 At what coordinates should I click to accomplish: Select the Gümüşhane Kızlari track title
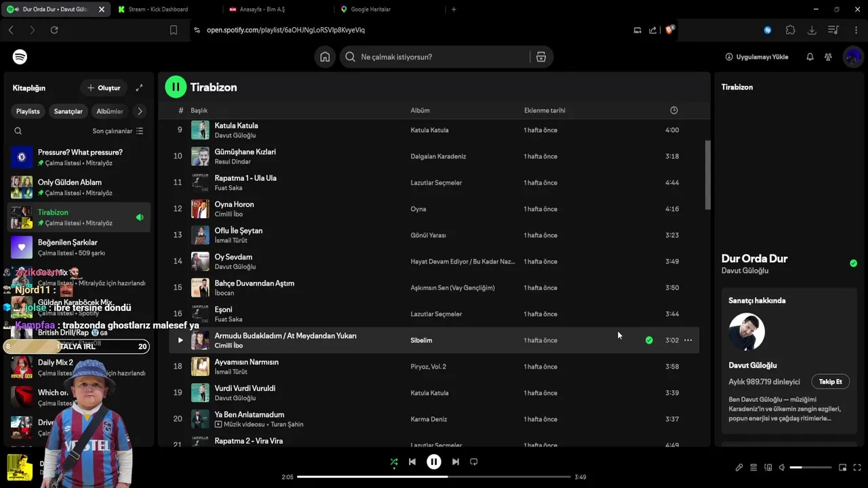point(245,152)
